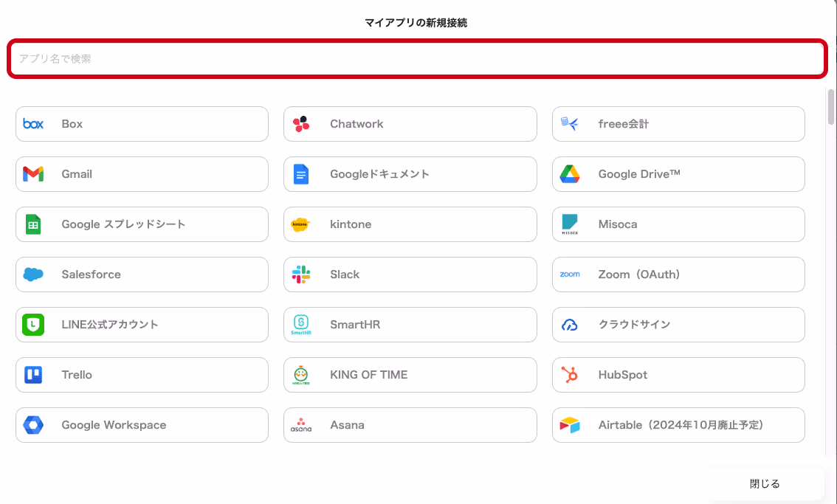Viewport: 837px width, 504px height.
Task: Click the KING OF TIME icon
Action: (x=301, y=375)
